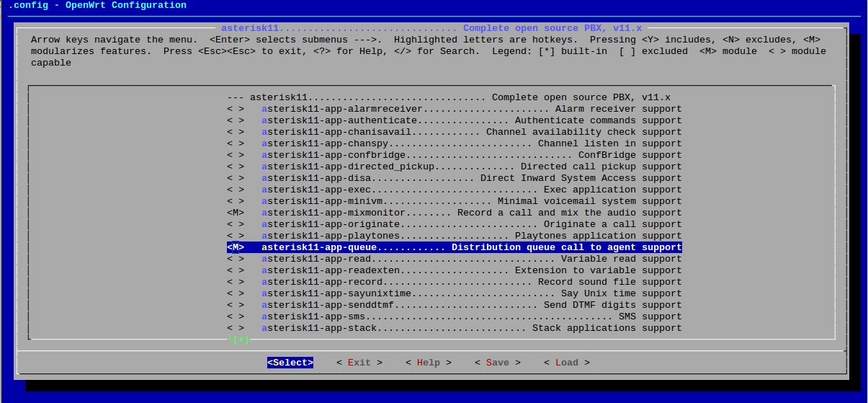Image resolution: width=868 pixels, height=403 pixels.
Task: Select the asterisk11-app-originate entry
Action: [x=454, y=224]
